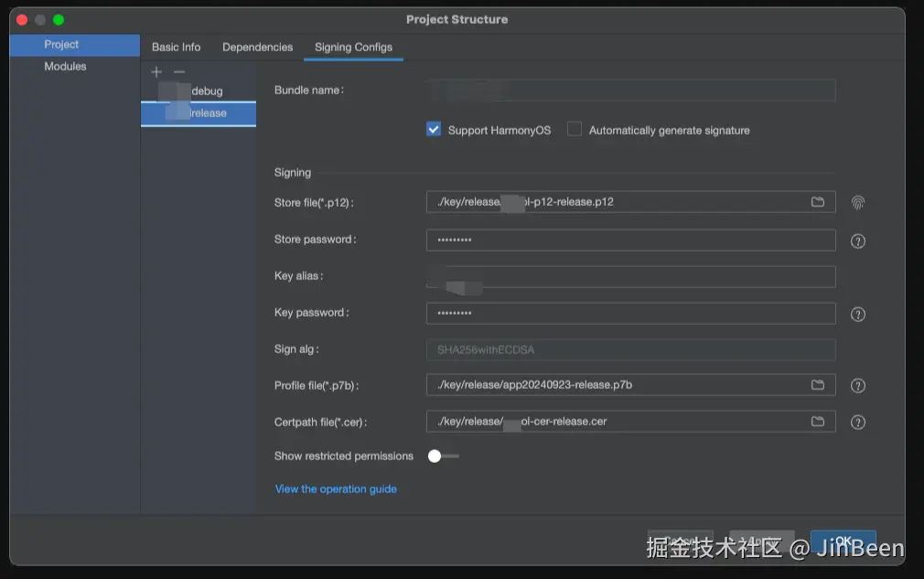Open View the operation guide link
Screen dimensions: 924x579
(336, 489)
